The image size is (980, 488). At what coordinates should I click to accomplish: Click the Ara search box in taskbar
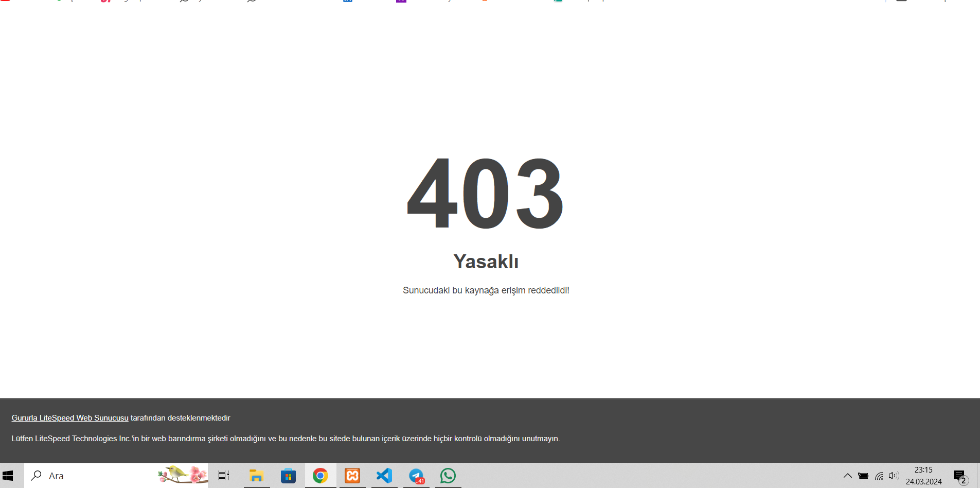click(93, 476)
